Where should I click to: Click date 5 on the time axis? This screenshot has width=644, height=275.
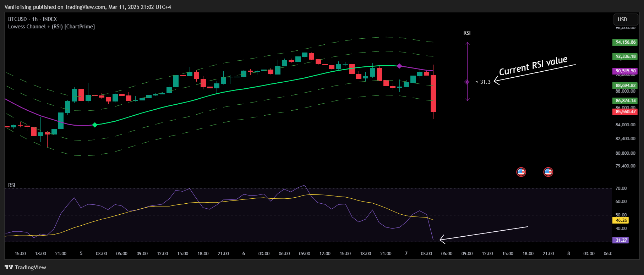[81, 254]
